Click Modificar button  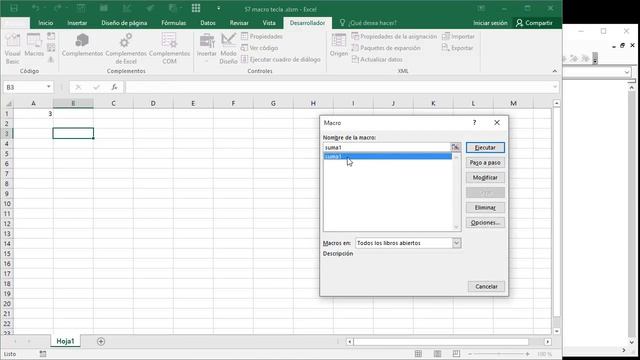click(x=485, y=178)
